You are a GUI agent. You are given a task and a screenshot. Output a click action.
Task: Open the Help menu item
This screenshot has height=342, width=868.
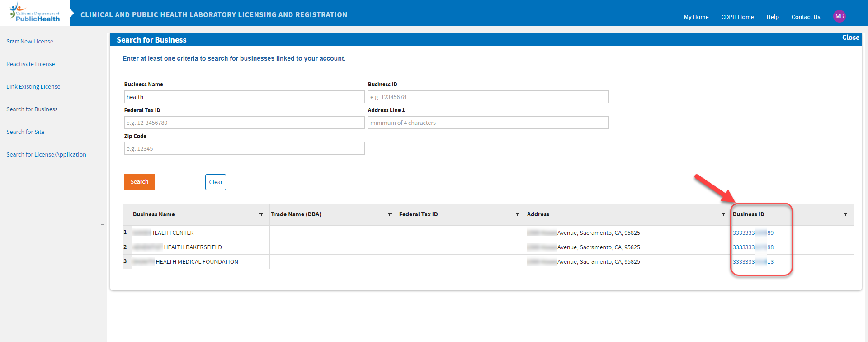[773, 17]
